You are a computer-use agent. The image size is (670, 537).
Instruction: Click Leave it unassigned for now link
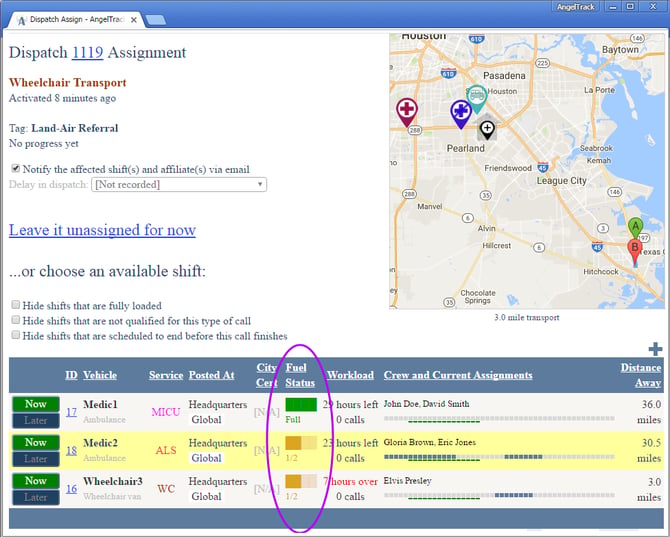102,230
